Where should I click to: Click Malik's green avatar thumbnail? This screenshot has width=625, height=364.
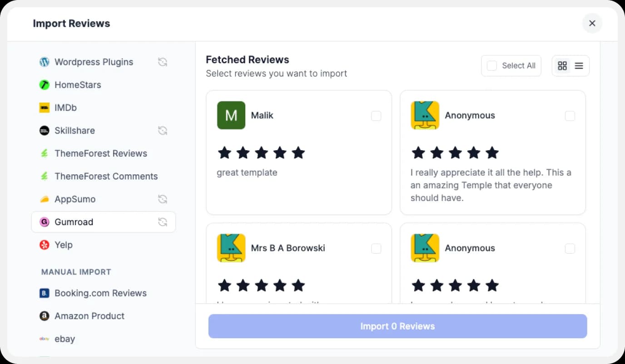point(231,115)
